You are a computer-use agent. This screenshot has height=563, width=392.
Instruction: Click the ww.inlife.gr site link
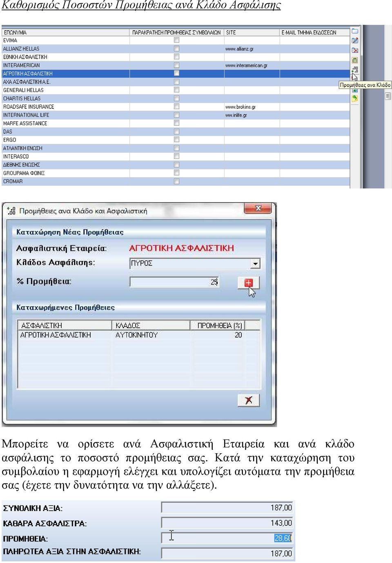pyautogui.click(x=236, y=115)
